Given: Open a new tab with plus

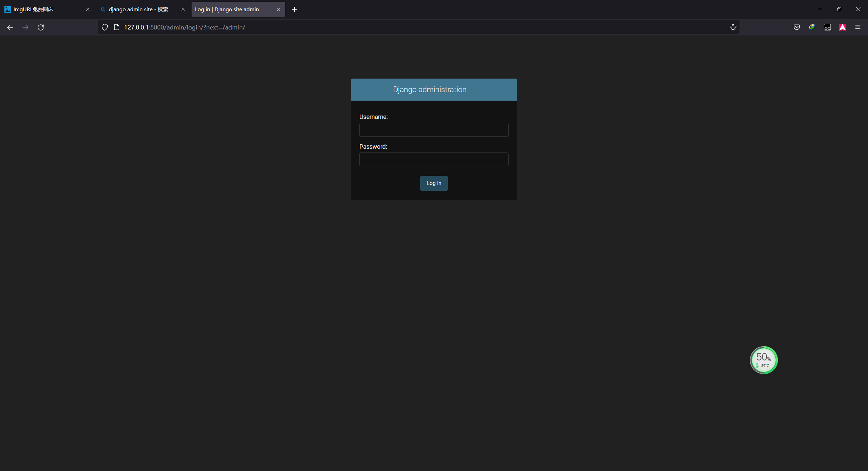Looking at the screenshot, I should coord(294,9).
